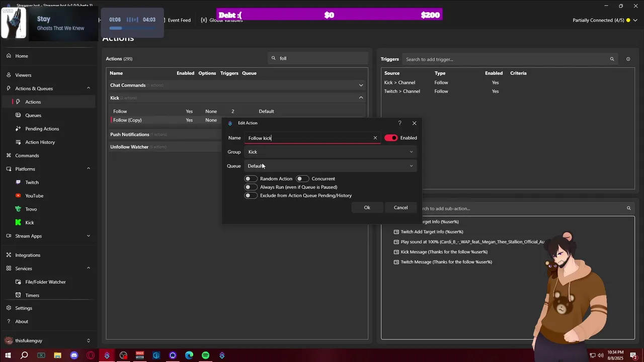Open the help question mark in Edit Action

(x=400, y=123)
